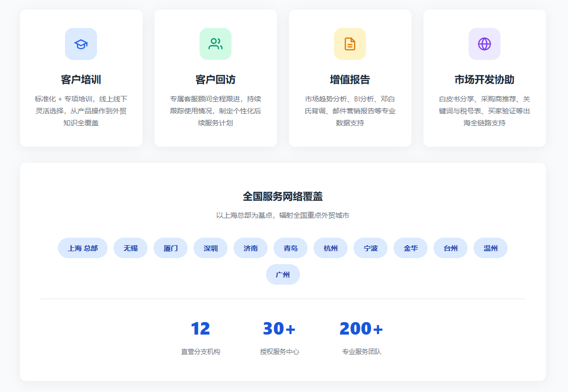Click the 全国服务网络覆盖 heading
This screenshot has height=392, width=568.
(283, 196)
